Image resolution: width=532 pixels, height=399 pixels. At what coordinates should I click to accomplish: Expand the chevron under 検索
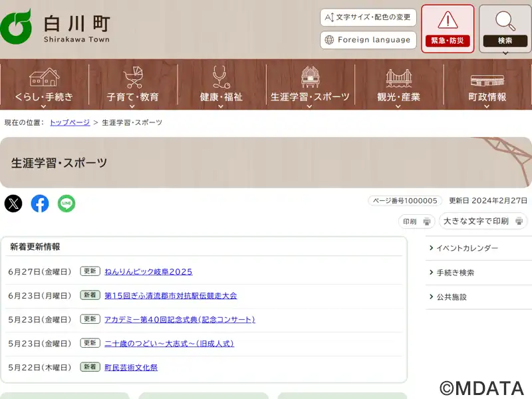[505, 53]
